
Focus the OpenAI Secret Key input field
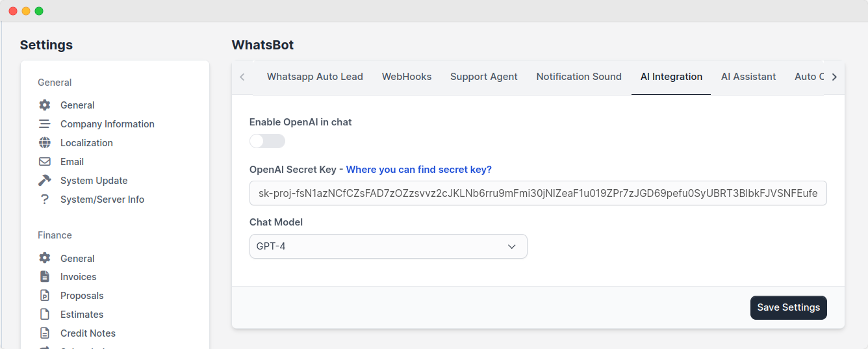point(537,193)
